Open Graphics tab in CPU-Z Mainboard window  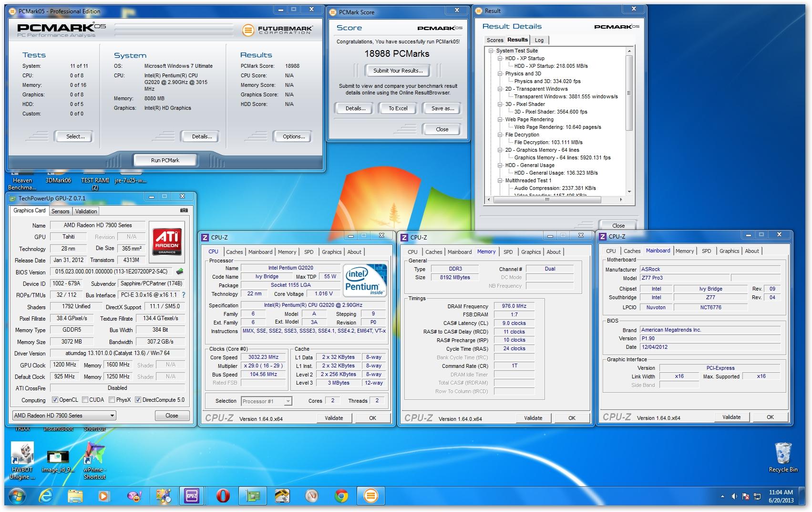(729, 251)
